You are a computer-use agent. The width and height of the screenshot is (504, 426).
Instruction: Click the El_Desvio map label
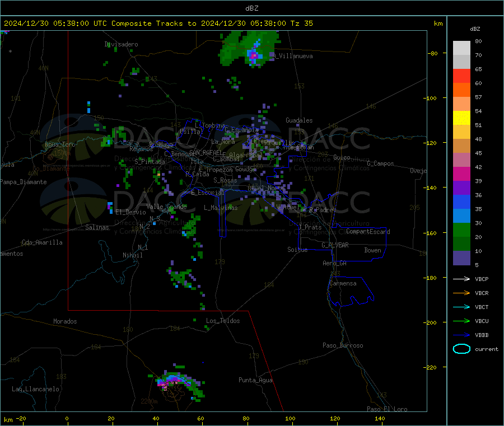click(130, 212)
